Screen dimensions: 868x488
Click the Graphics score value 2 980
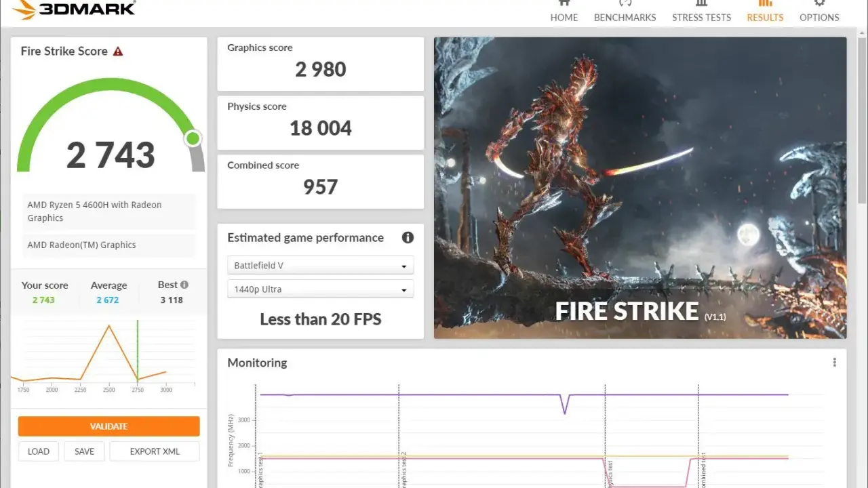321,69
